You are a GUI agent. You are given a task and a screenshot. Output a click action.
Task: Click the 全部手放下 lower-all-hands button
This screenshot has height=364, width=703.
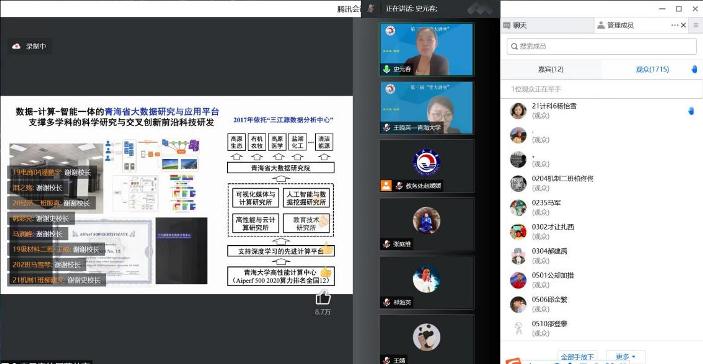pos(578,357)
